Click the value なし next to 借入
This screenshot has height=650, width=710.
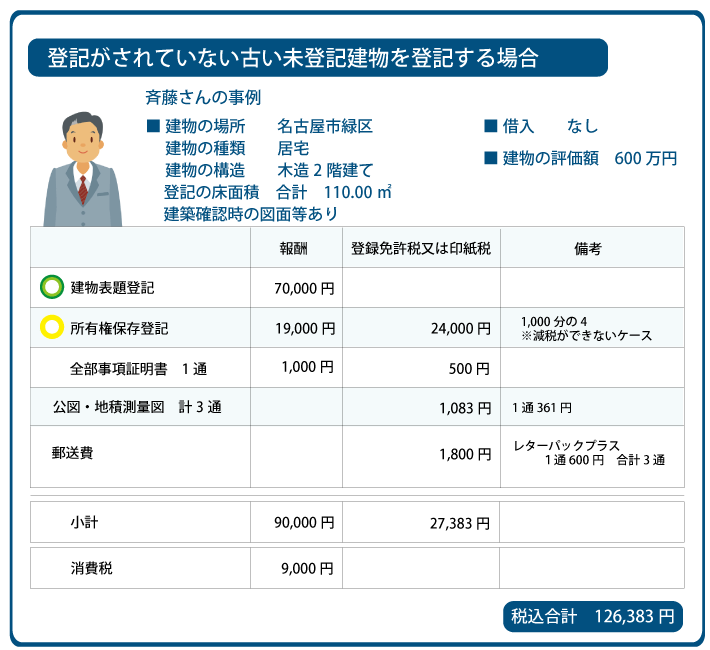click(x=583, y=125)
